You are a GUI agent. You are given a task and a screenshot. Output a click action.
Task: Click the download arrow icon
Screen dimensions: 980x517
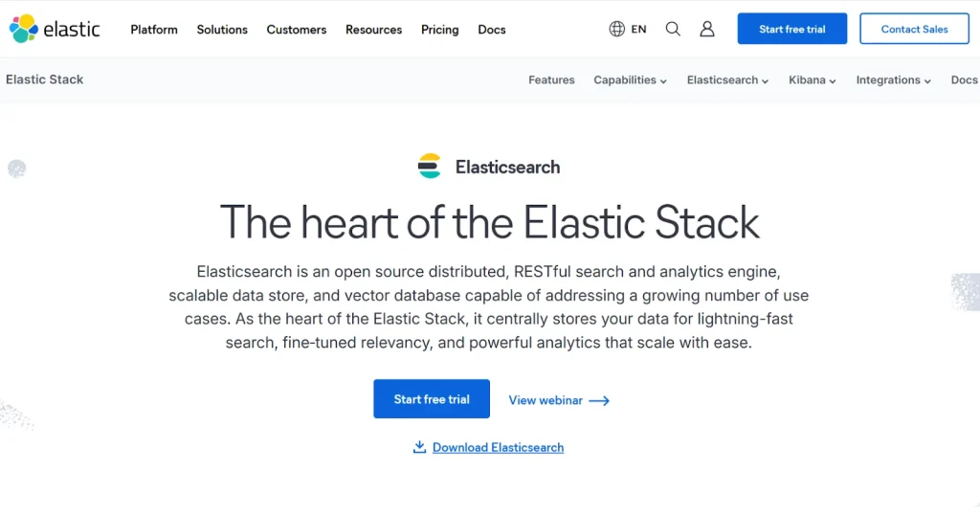point(419,447)
